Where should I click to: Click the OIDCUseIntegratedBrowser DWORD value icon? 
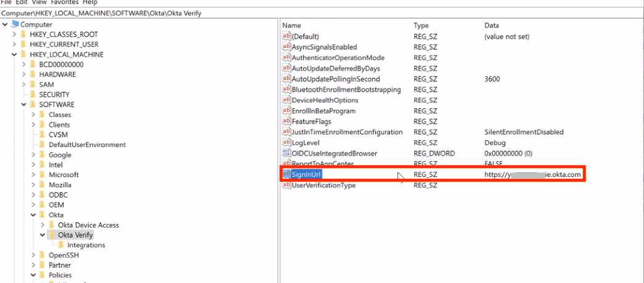[x=286, y=153]
